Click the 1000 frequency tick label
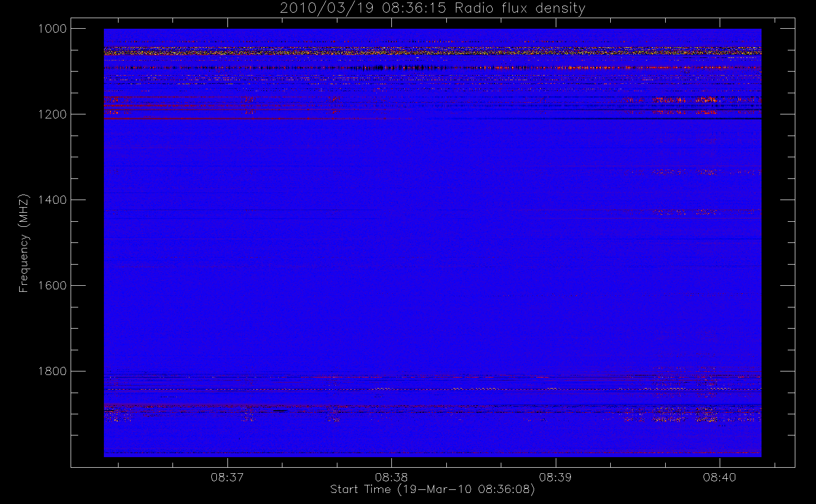 [x=52, y=29]
